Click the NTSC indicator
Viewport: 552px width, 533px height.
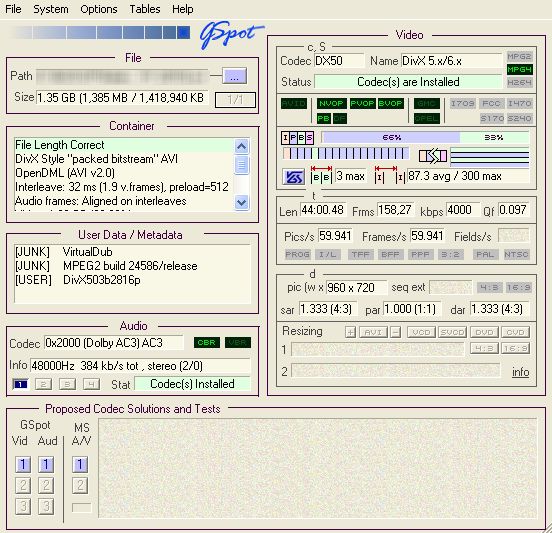516,254
